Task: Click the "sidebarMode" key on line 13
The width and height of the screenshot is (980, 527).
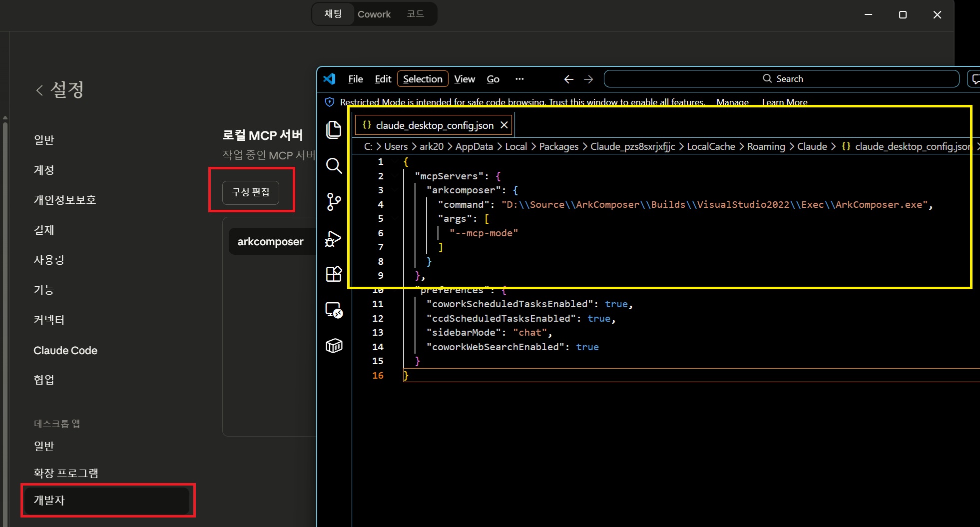Action: point(464,332)
